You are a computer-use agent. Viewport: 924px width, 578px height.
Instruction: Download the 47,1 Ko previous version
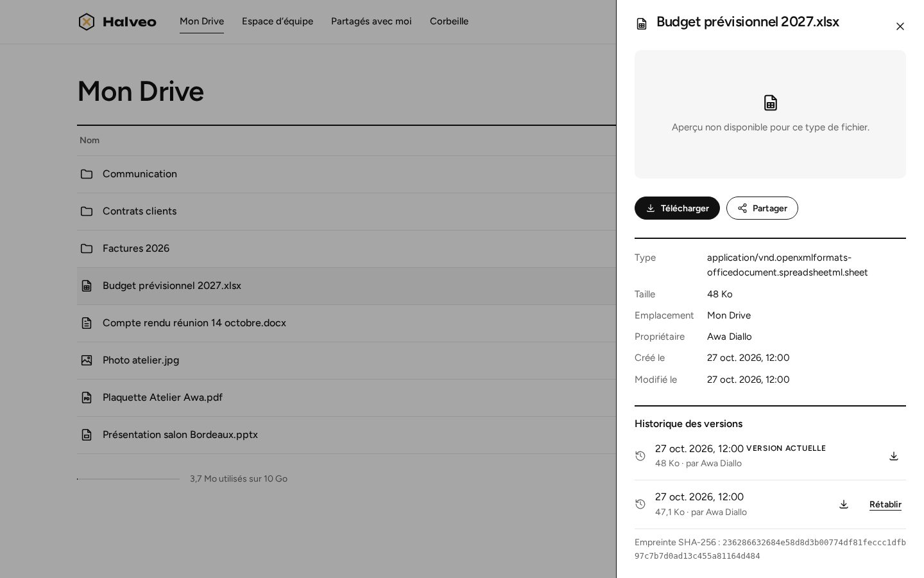pos(844,504)
